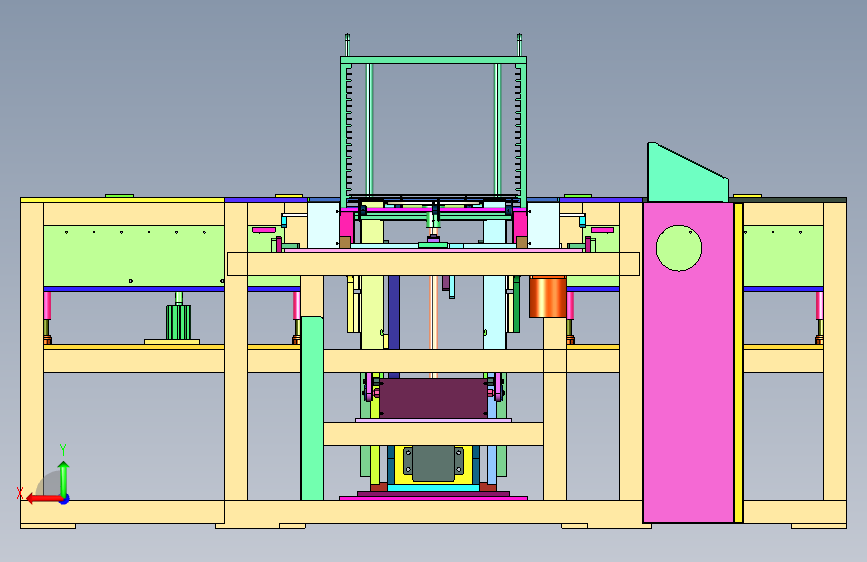This screenshot has height=562, width=867.
Task: Select the blue origin ball of the axis triad
Action: coord(65,499)
